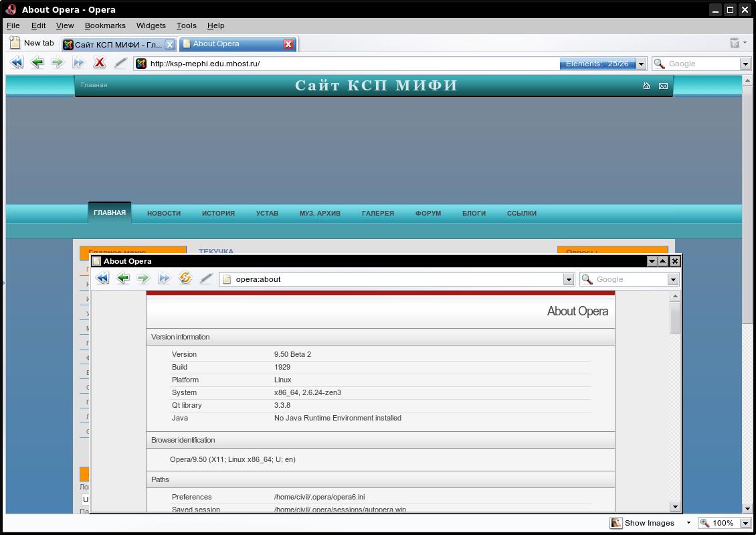Close the Сайт КСП МИФИ tab
The height and width of the screenshot is (535, 756).
click(170, 44)
